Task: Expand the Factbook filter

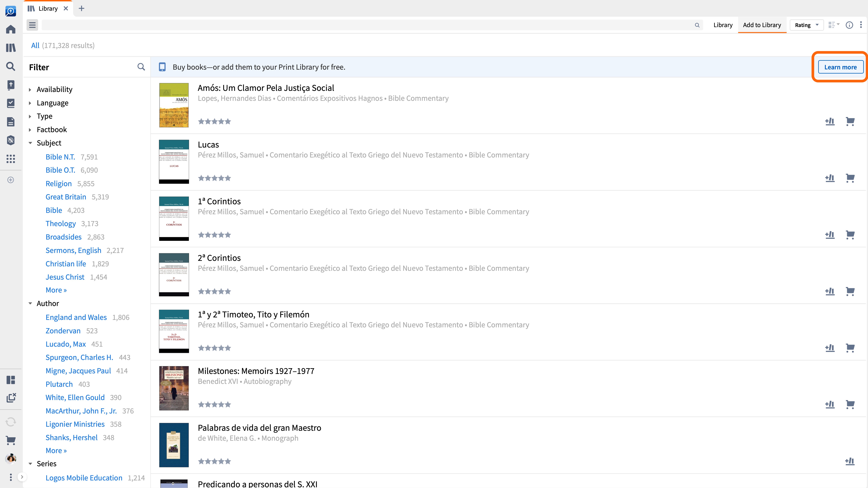Action: click(x=30, y=130)
